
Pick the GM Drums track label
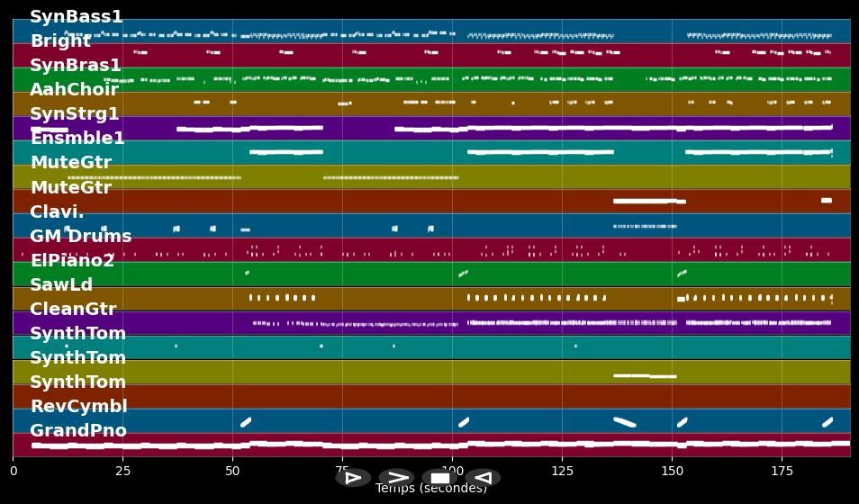pyautogui.click(x=80, y=237)
